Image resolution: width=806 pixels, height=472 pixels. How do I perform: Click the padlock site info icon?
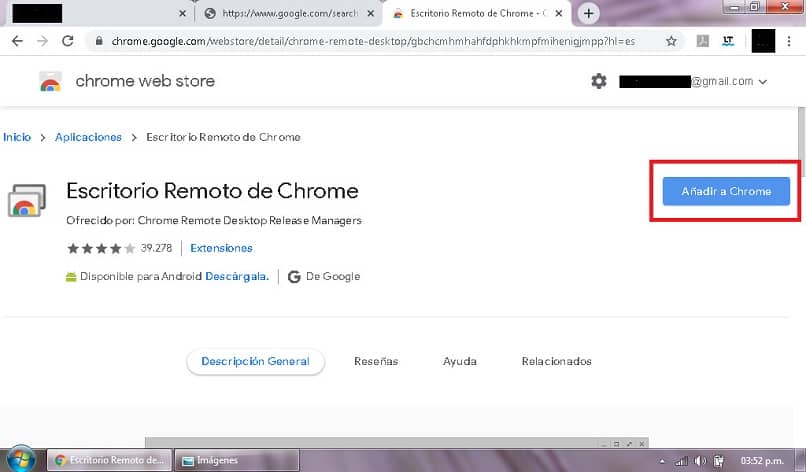point(99,41)
